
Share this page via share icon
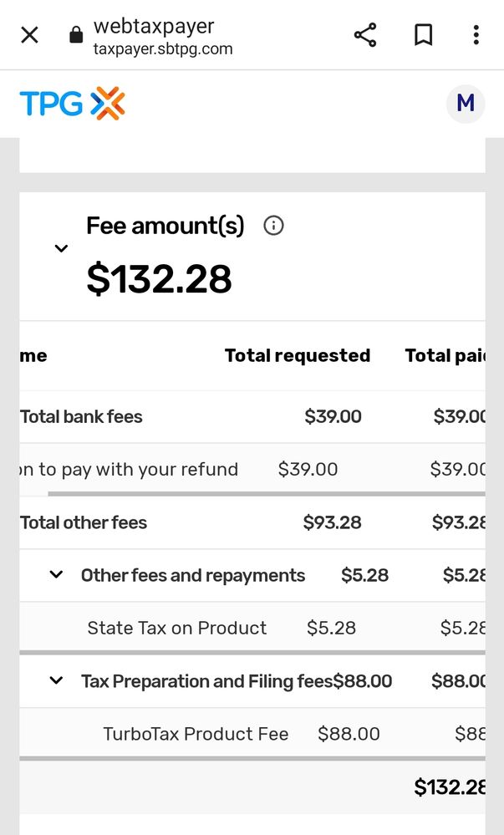(365, 35)
